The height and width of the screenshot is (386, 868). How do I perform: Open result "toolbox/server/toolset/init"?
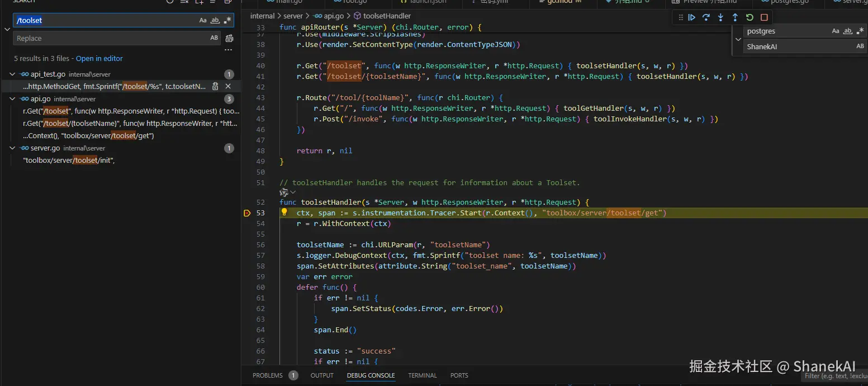click(69, 160)
